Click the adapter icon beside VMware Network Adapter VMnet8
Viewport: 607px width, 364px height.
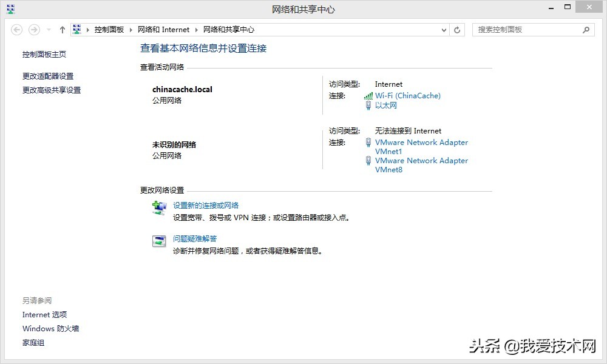tap(368, 161)
